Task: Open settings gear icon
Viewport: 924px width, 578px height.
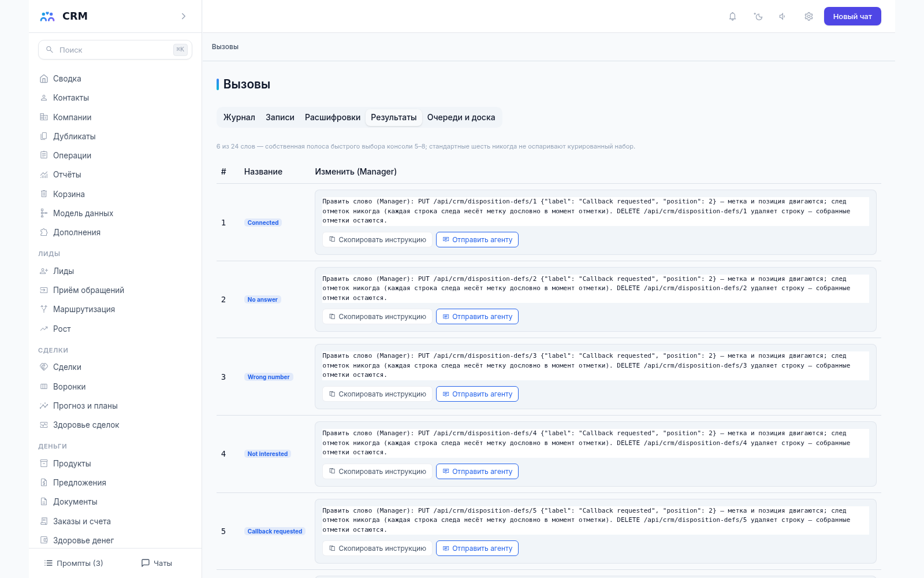Action: [x=808, y=16]
